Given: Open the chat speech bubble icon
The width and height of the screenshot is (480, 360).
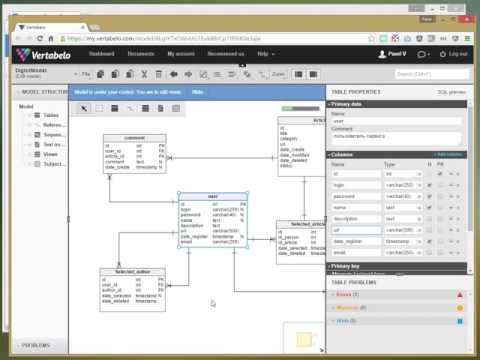Looking at the screenshot, I should tap(423, 54).
